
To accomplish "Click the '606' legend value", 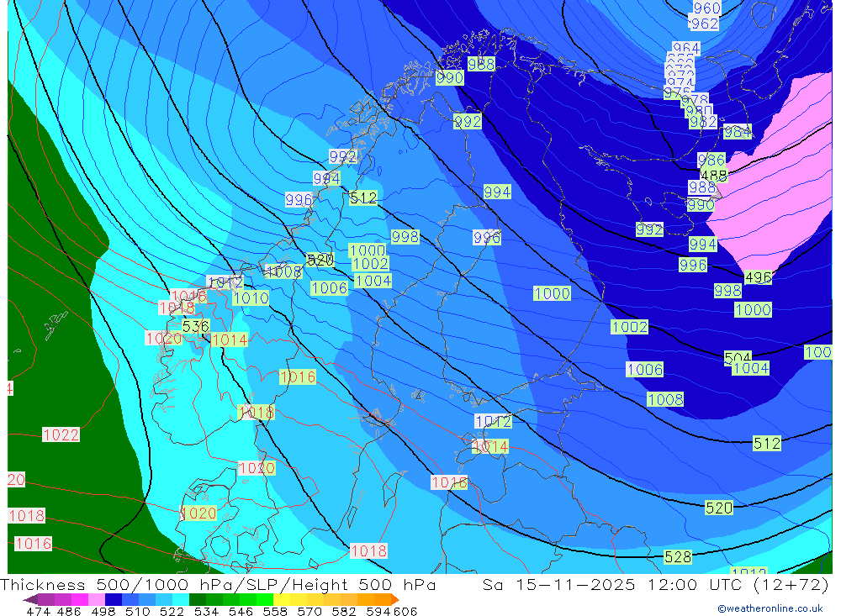I will (405, 612).
